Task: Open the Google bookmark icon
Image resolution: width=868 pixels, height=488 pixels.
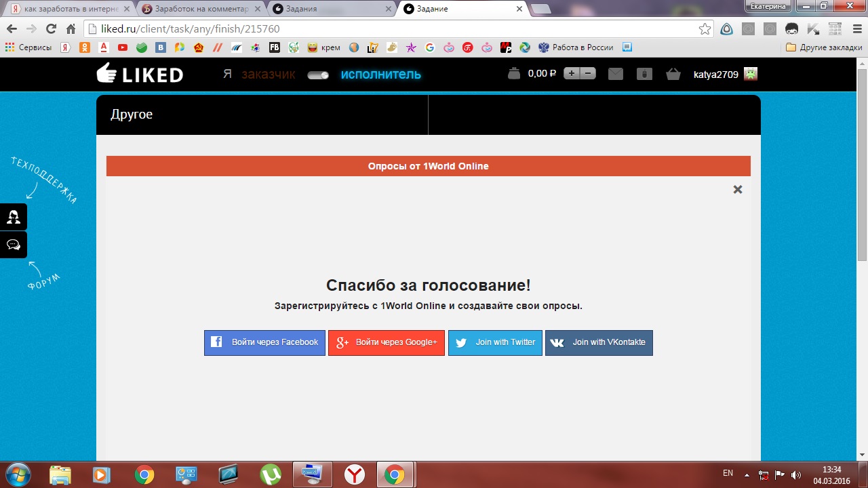Action: (429, 47)
